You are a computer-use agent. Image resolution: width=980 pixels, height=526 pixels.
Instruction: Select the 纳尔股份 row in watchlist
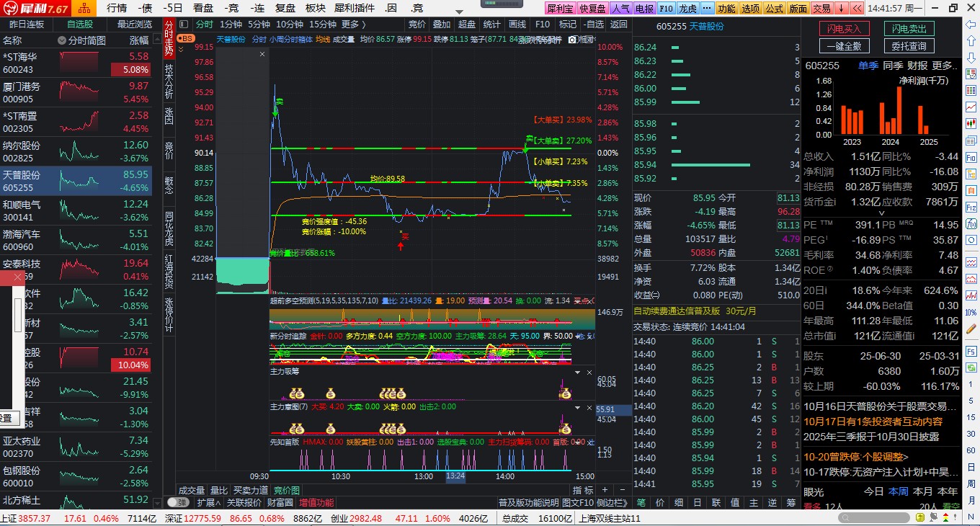point(76,151)
